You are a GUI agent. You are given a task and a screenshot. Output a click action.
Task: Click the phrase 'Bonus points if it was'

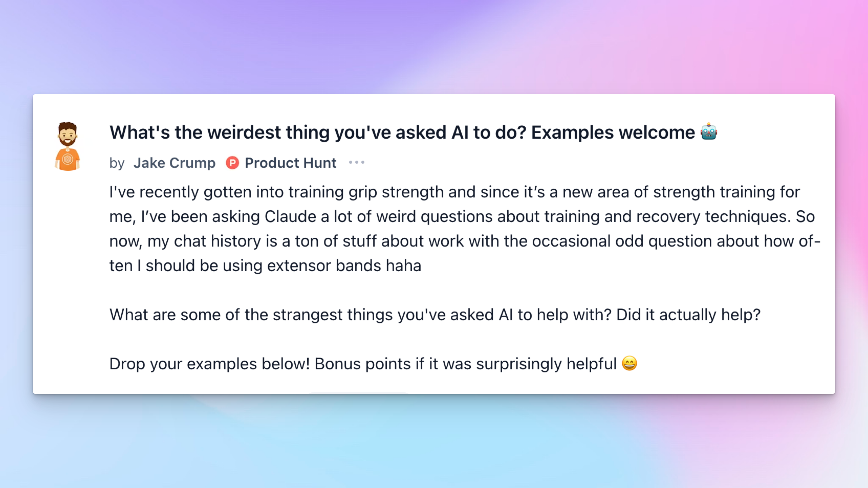click(x=393, y=364)
